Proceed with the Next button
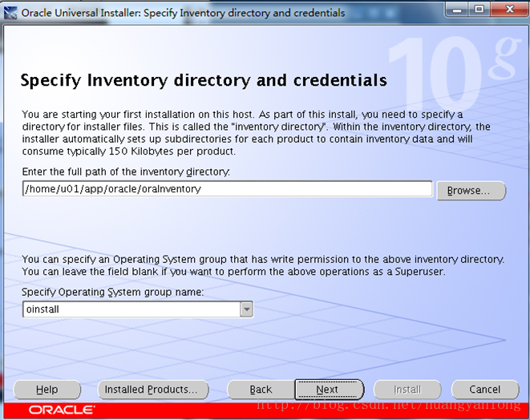Viewport: 530px width, 420px height. tap(330, 390)
